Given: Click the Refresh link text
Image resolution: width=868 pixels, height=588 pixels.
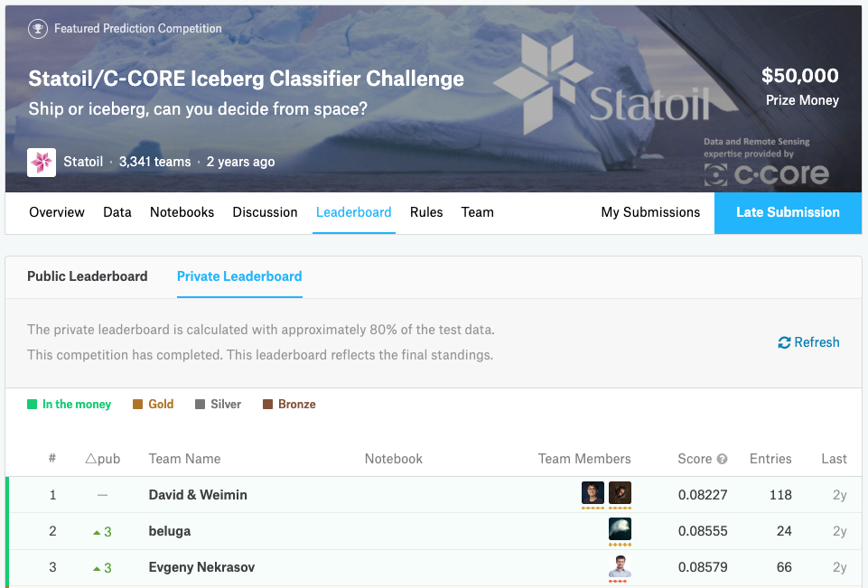Looking at the screenshot, I should 817,342.
